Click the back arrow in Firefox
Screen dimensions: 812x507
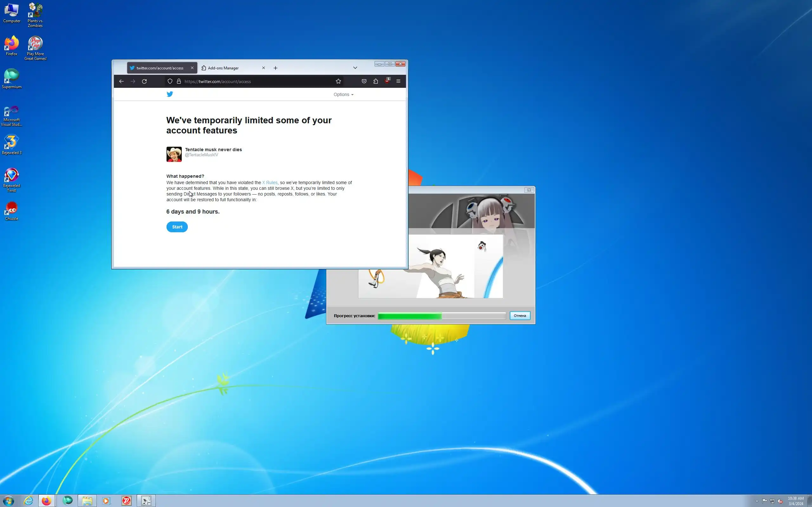point(121,81)
